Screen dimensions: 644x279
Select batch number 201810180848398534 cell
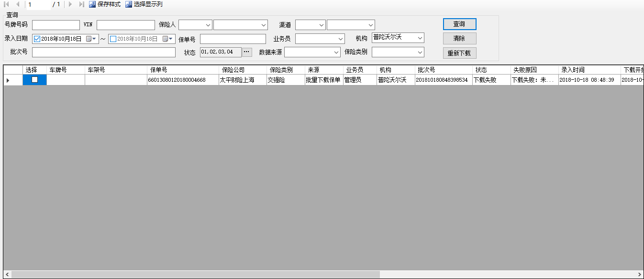444,80
